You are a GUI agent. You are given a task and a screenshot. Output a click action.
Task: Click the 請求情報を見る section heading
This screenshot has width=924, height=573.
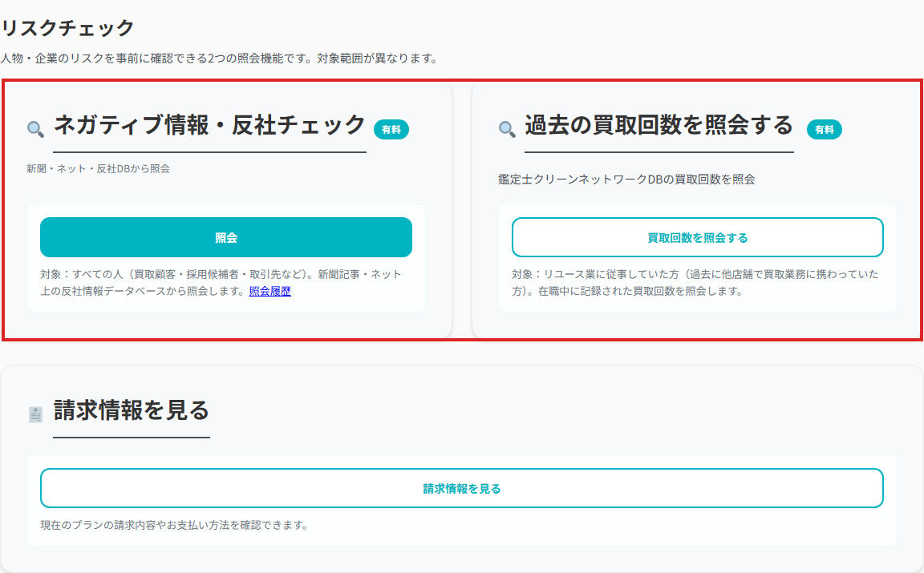(x=132, y=410)
